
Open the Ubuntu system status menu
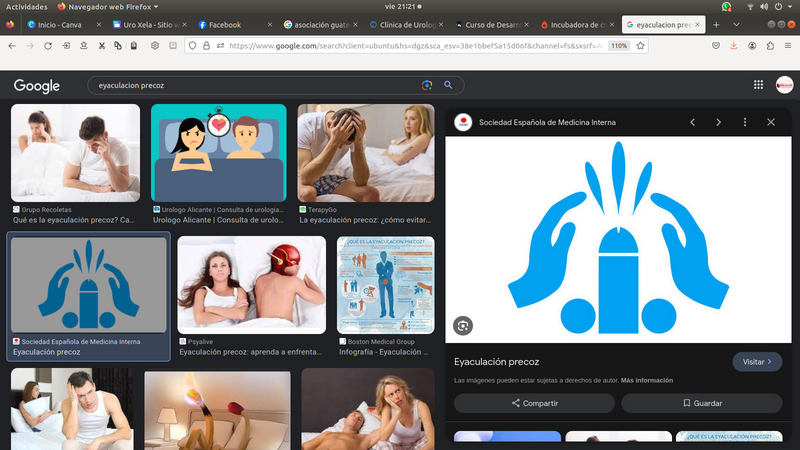click(768, 6)
